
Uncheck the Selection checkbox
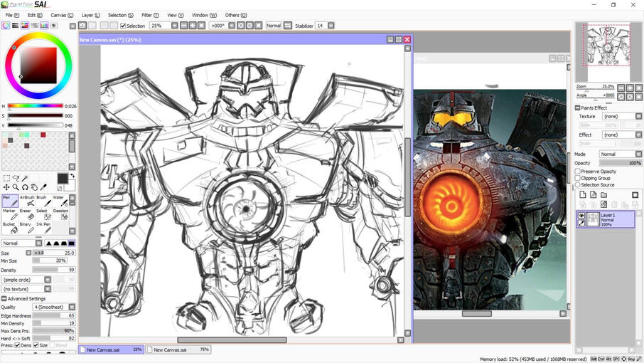[123, 26]
